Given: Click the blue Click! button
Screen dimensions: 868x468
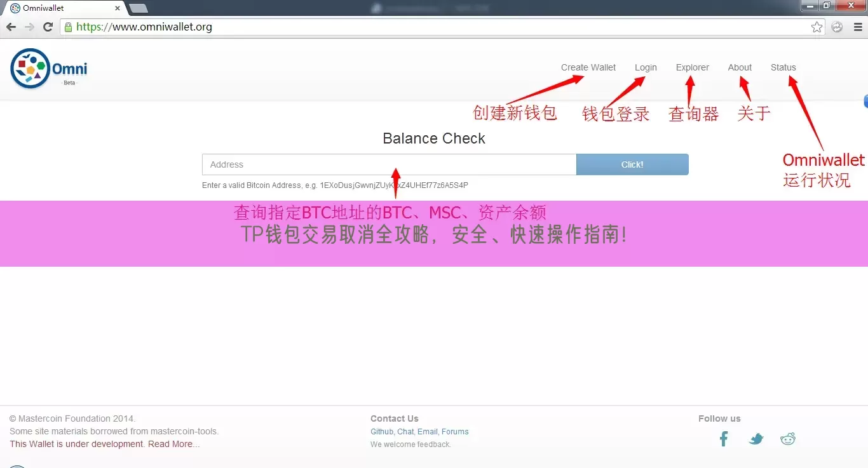Looking at the screenshot, I should (632, 164).
